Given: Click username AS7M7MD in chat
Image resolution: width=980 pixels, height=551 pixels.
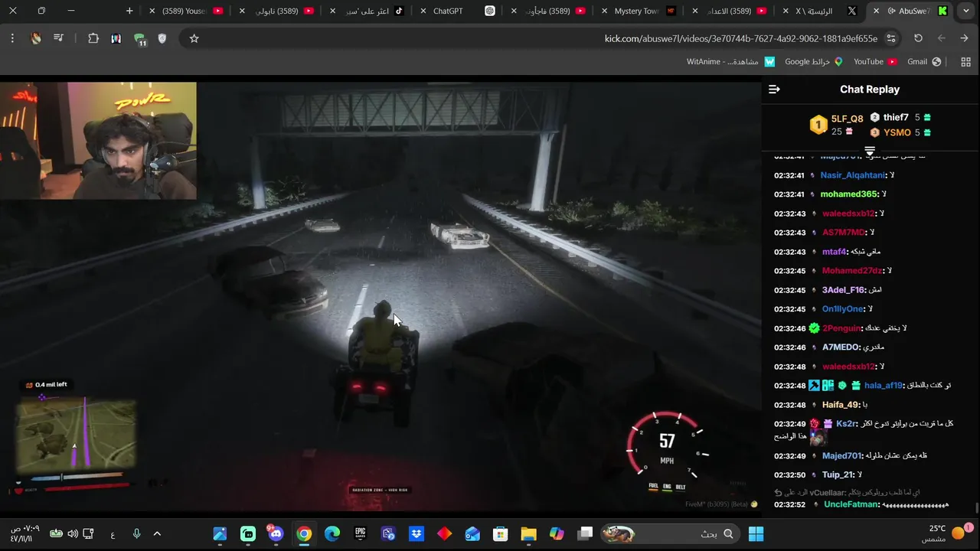Looking at the screenshot, I should coord(844,233).
